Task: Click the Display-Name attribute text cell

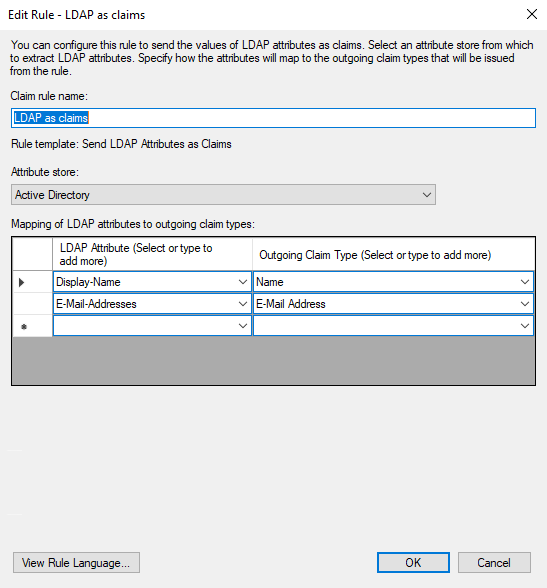Action: 145,282
